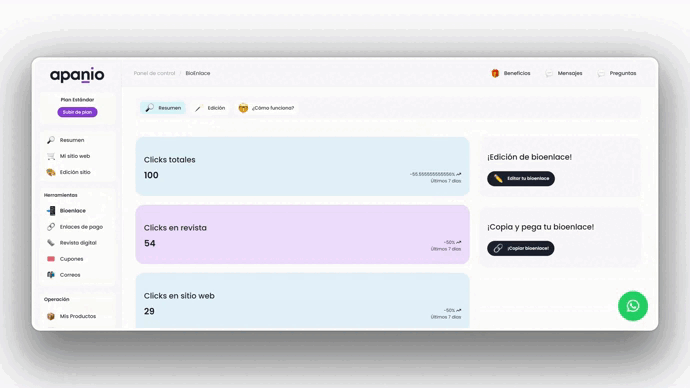Click the Edición sitio palette icon

51,172
